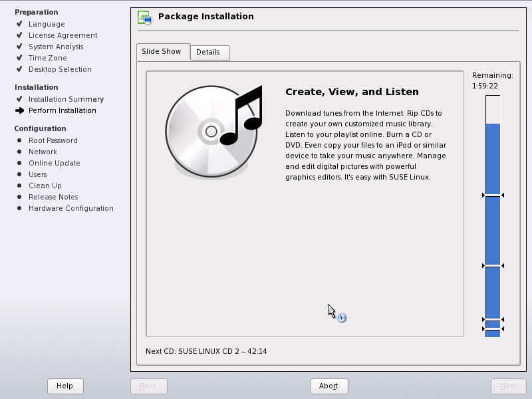The width and height of the screenshot is (532, 399).
Task: Click the System Analysis step text
Action: (56, 47)
